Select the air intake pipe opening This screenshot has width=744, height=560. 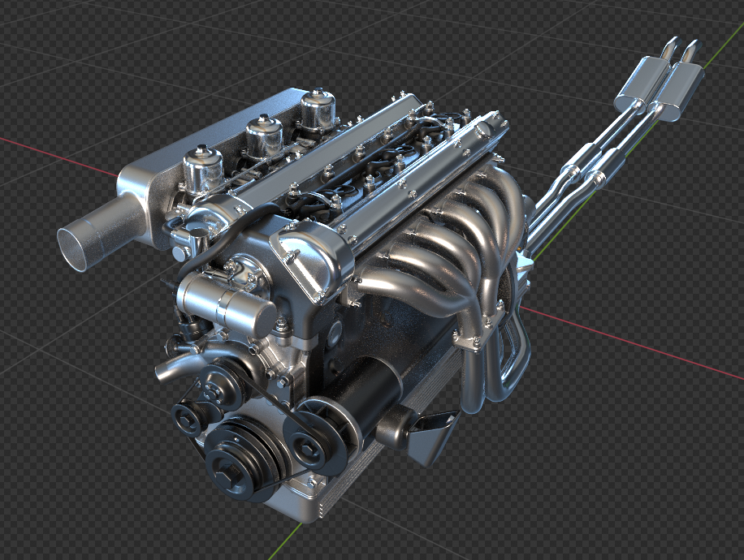point(72,249)
